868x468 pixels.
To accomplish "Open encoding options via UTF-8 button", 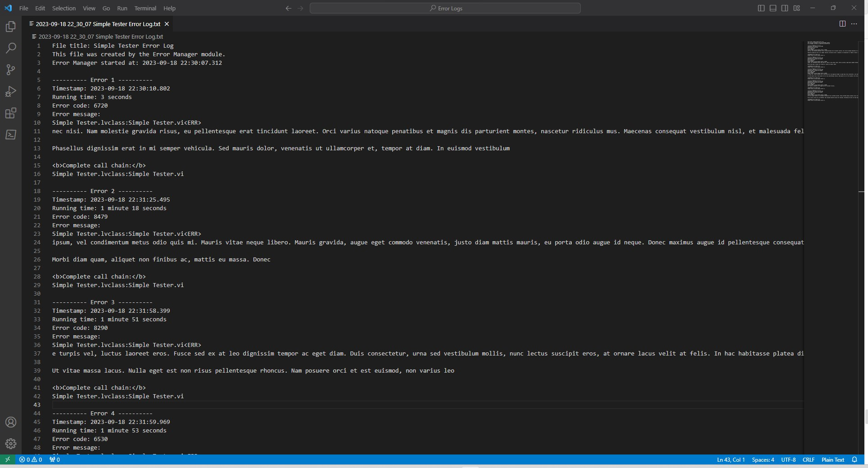I will pos(788,459).
